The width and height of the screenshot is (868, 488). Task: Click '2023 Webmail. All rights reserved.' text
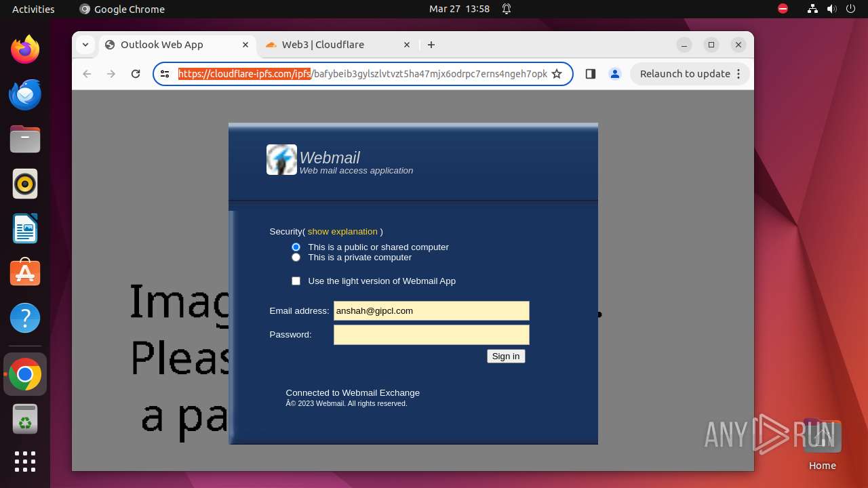(x=350, y=403)
